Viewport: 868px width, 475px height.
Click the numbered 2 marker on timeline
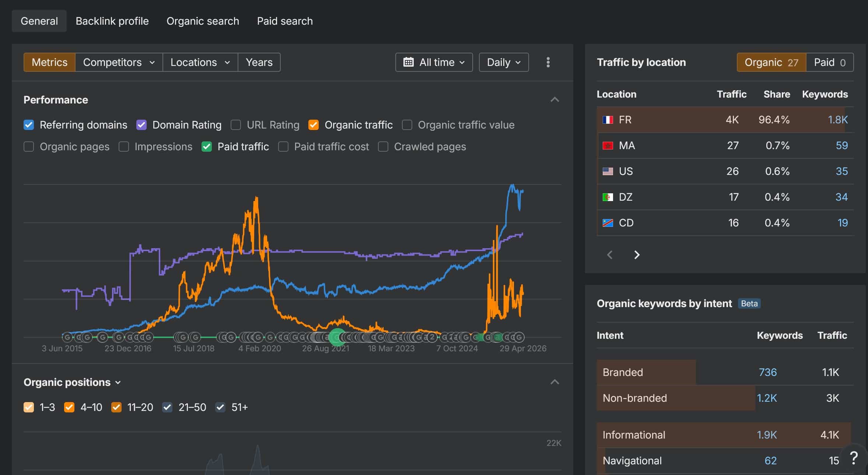click(432, 337)
